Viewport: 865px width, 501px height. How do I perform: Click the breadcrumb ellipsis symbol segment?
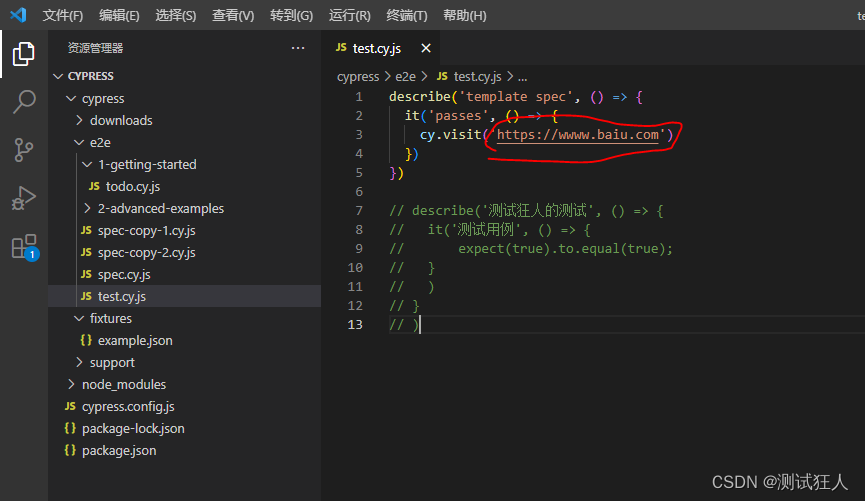click(x=522, y=77)
